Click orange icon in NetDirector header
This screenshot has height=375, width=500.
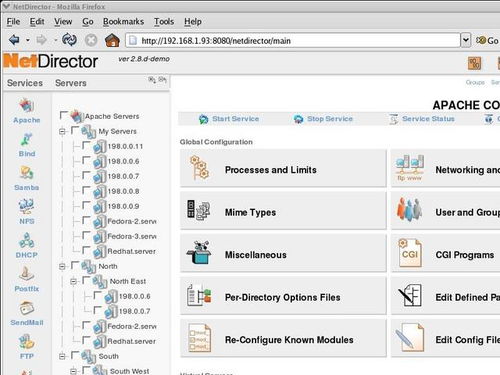[474, 63]
